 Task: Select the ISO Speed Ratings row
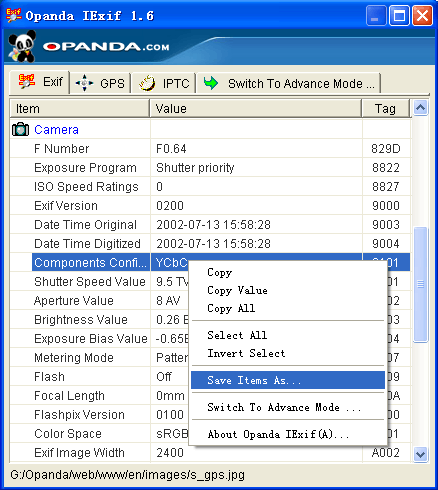point(210,187)
